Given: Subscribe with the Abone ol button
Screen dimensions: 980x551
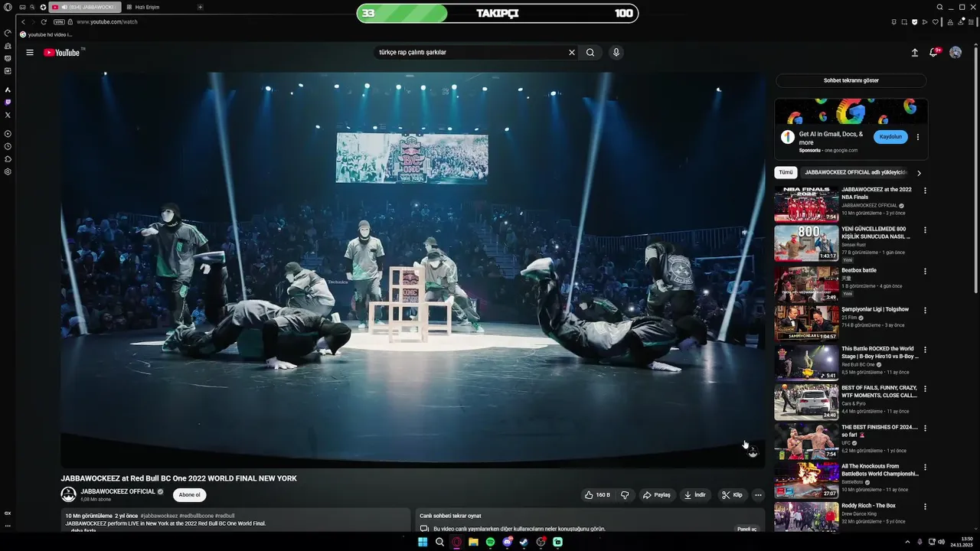Looking at the screenshot, I should (189, 495).
